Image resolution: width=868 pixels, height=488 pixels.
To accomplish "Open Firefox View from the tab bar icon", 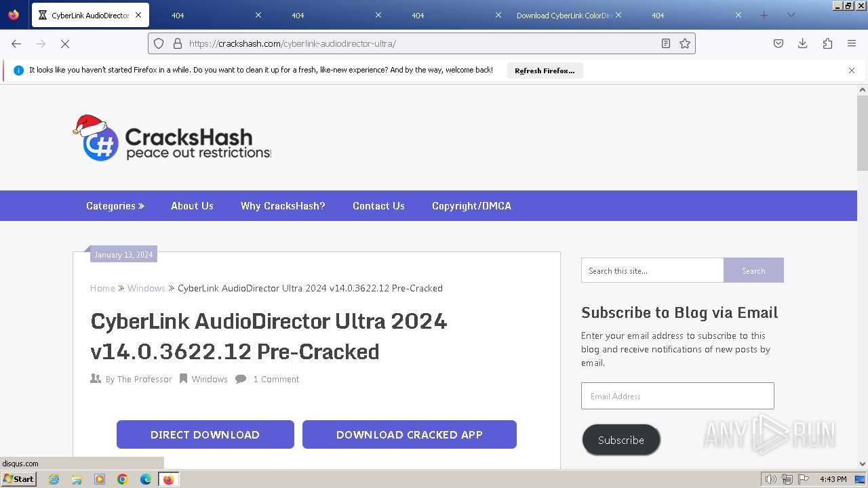I will click(x=14, y=15).
